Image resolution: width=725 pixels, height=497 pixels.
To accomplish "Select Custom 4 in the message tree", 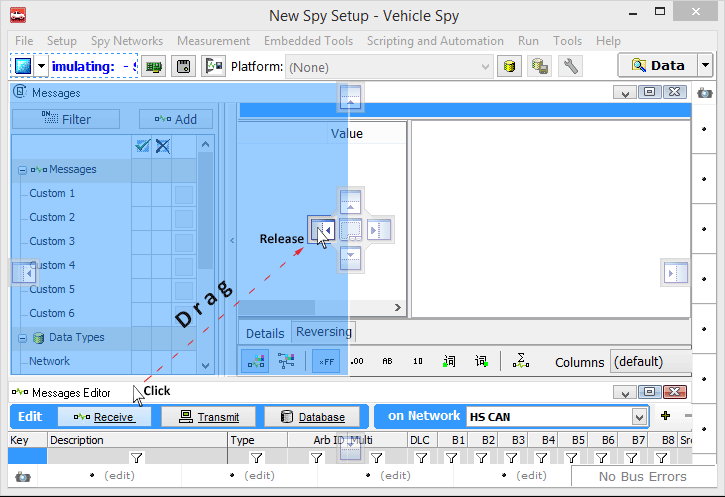I will pos(52,265).
